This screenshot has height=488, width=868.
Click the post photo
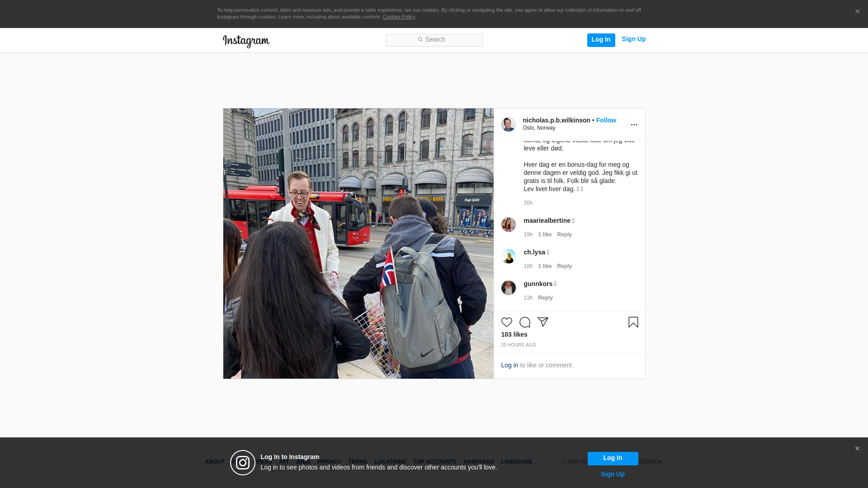tap(358, 243)
